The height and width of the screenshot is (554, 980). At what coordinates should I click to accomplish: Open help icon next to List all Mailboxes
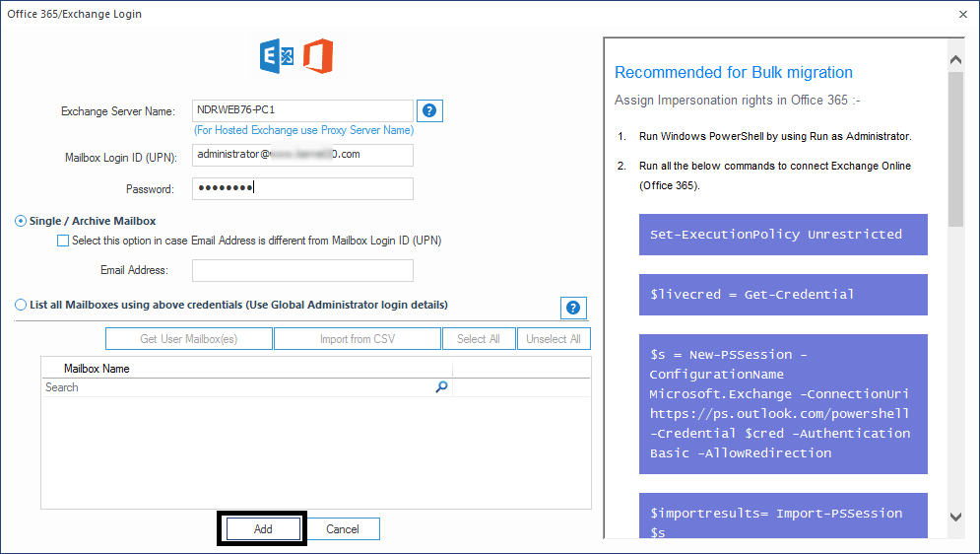point(573,308)
